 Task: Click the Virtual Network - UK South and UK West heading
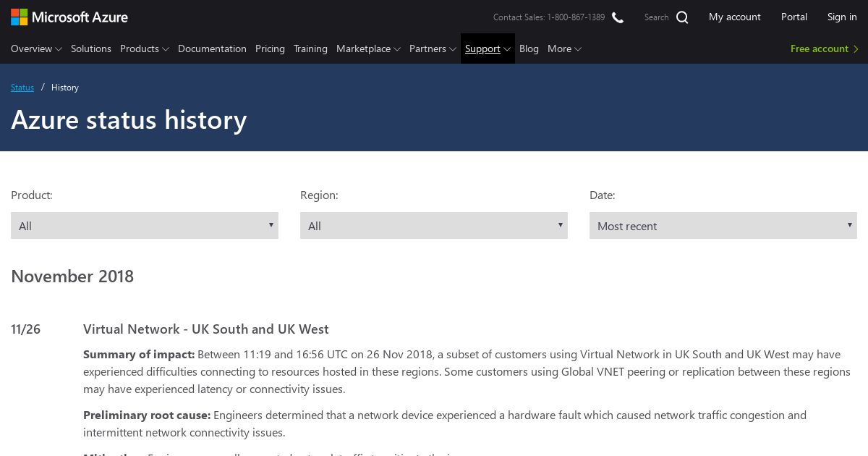click(206, 329)
